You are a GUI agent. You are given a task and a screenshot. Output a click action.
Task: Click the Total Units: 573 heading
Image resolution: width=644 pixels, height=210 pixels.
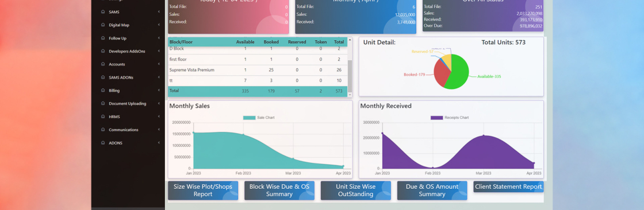pos(503,42)
